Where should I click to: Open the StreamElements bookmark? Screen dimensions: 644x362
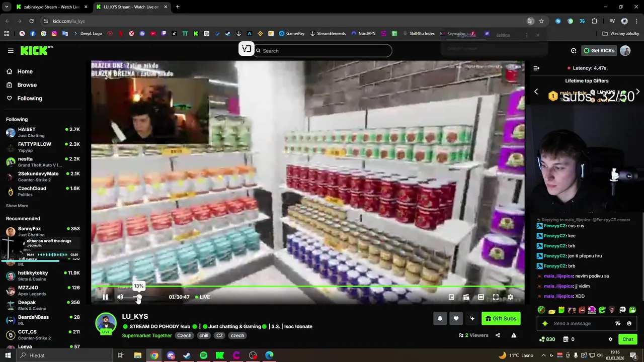click(x=328, y=34)
